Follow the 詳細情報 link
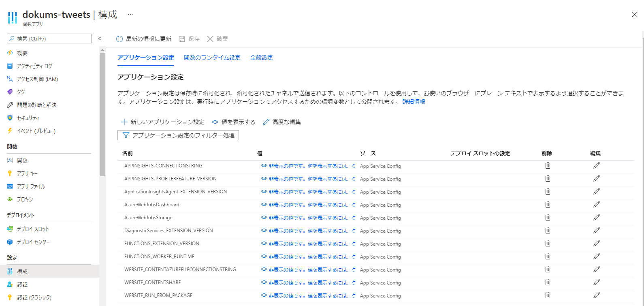 pos(414,102)
